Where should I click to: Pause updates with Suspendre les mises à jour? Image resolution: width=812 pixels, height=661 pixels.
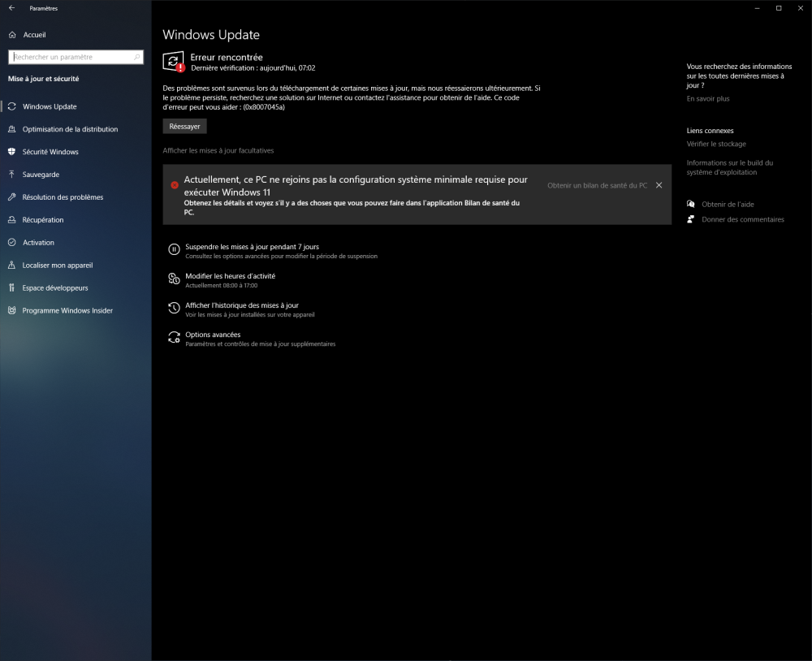[x=252, y=247]
